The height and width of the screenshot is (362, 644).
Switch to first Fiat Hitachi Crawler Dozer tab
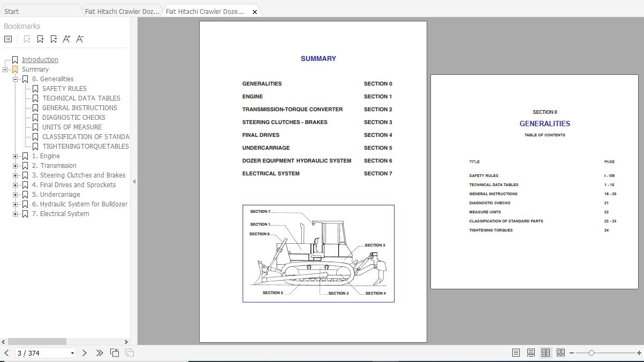coord(122,11)
